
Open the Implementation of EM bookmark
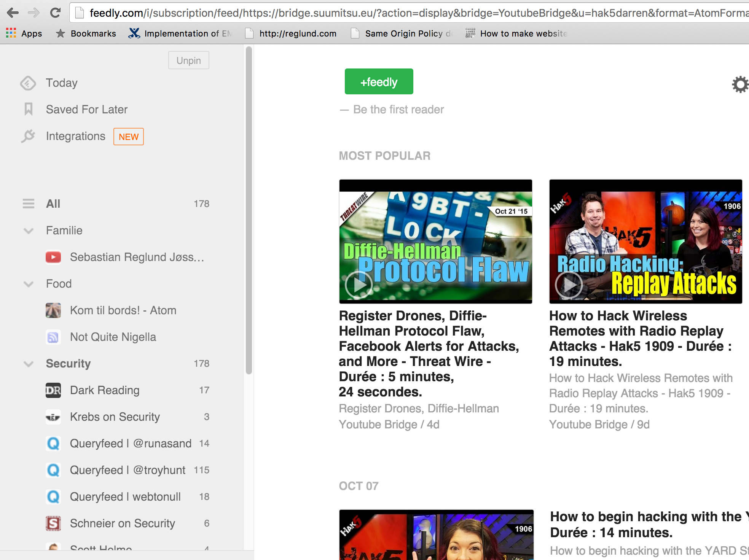point(180,33)
